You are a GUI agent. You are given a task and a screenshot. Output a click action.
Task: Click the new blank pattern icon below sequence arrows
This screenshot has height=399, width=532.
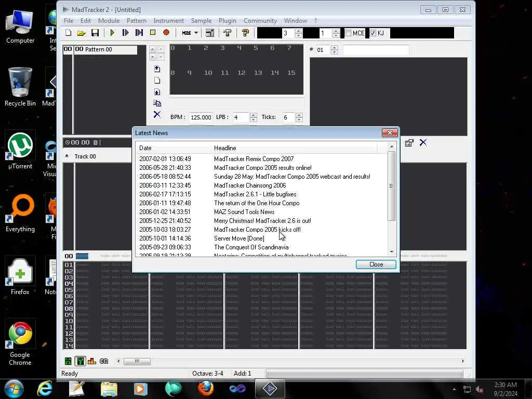click(x=157, y=81)
